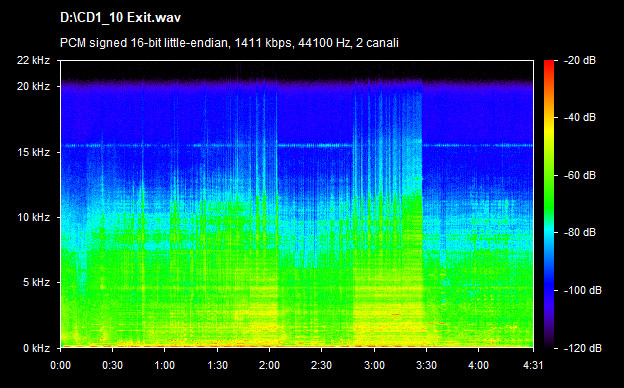Click the rainbow dB color scale bar
This screenshot has height=388, width=624.
pos(549,205)
